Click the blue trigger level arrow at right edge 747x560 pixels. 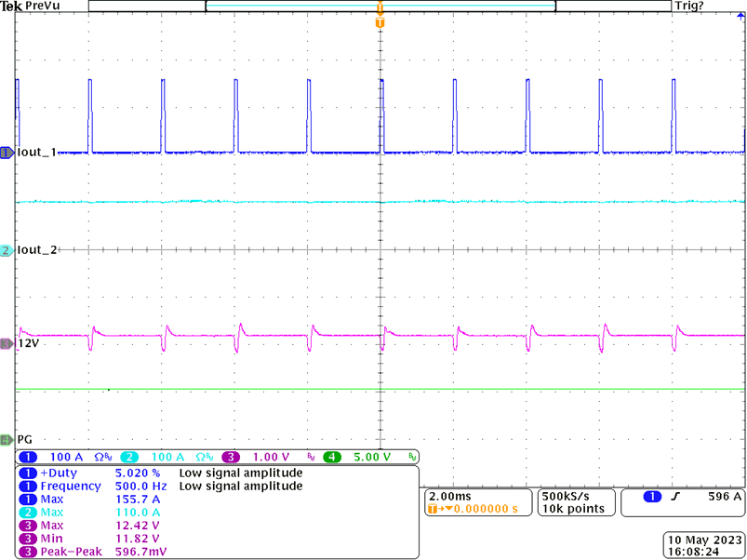tap(740, 17)
